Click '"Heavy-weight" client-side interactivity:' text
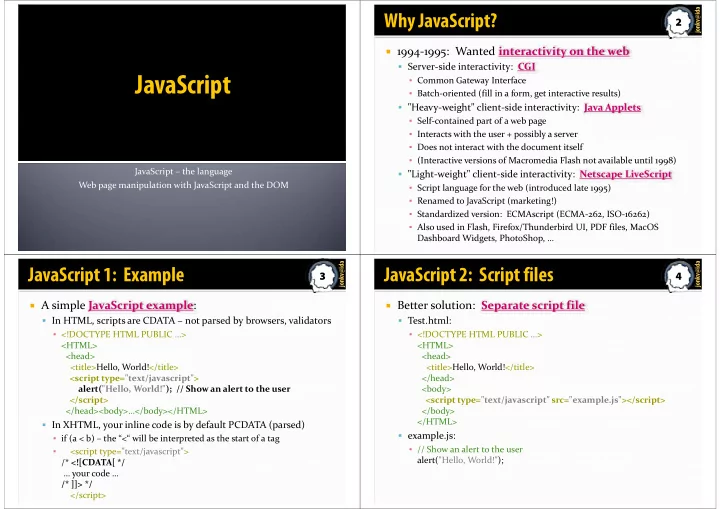The width and height of the screenshot is (720, 509). click(x=493, y=107)
